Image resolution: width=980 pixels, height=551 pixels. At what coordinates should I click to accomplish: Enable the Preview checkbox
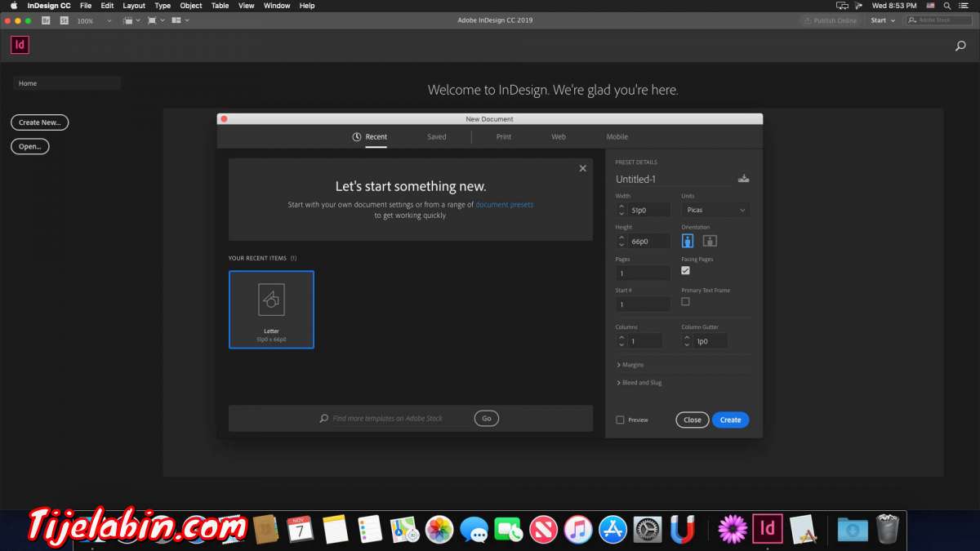coord(621,420)
